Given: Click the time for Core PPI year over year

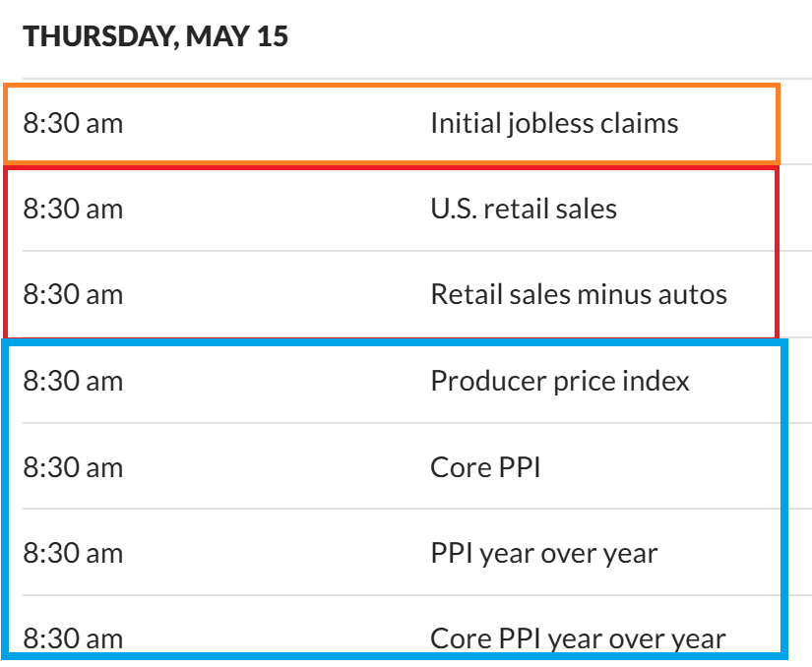Looking at the screenshot, I should coord(74,638).
